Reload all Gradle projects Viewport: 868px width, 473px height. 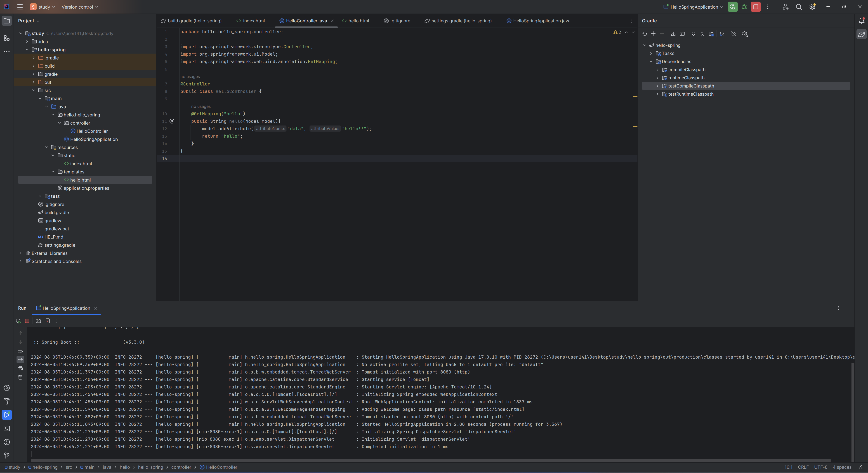pos(644,34)
